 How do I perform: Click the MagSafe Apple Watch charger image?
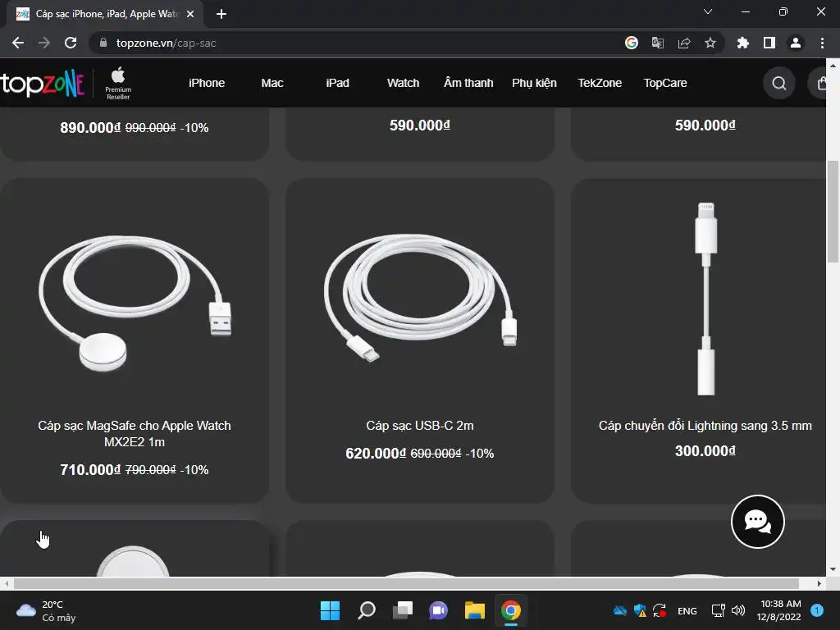(x=135, y=302)
